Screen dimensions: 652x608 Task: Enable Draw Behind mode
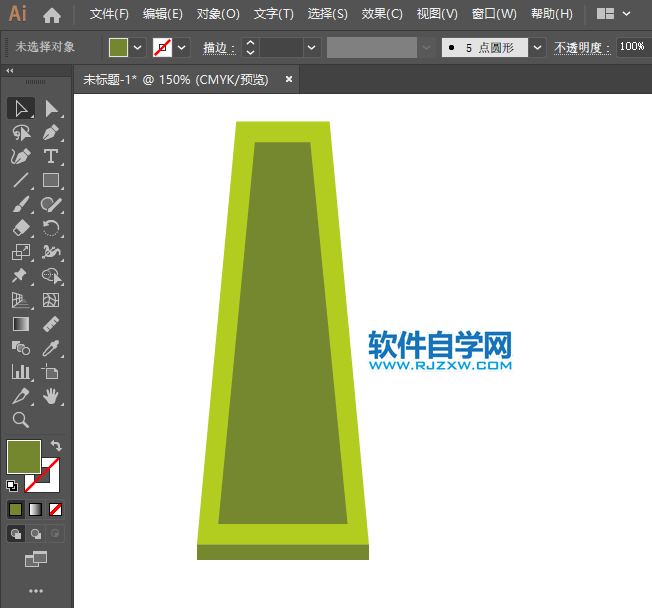[x=36, y=534]
